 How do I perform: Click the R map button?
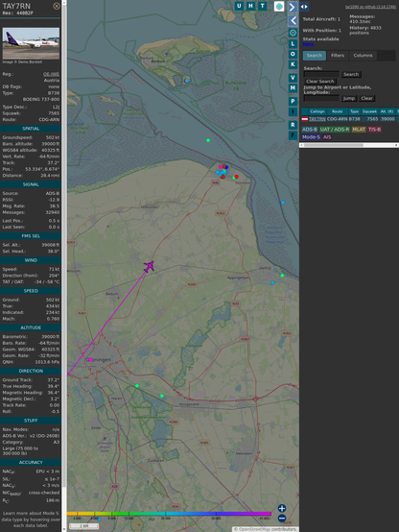293,125
